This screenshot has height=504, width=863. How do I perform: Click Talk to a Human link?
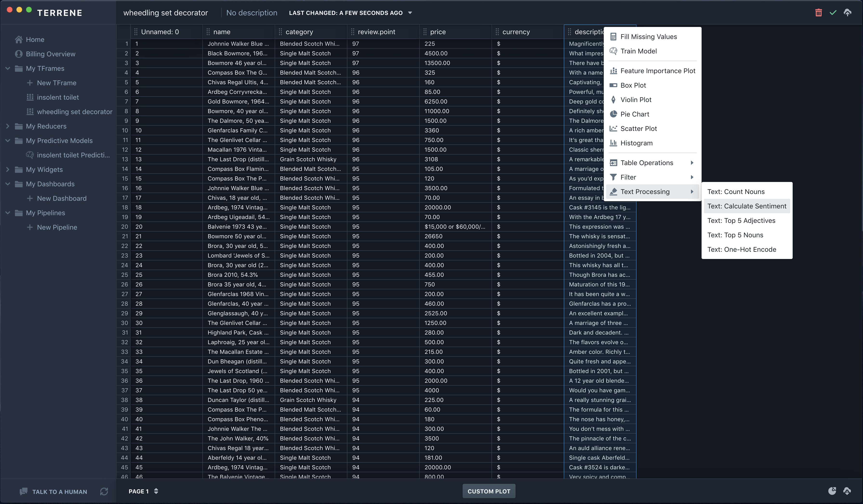[x=59, y=492]
